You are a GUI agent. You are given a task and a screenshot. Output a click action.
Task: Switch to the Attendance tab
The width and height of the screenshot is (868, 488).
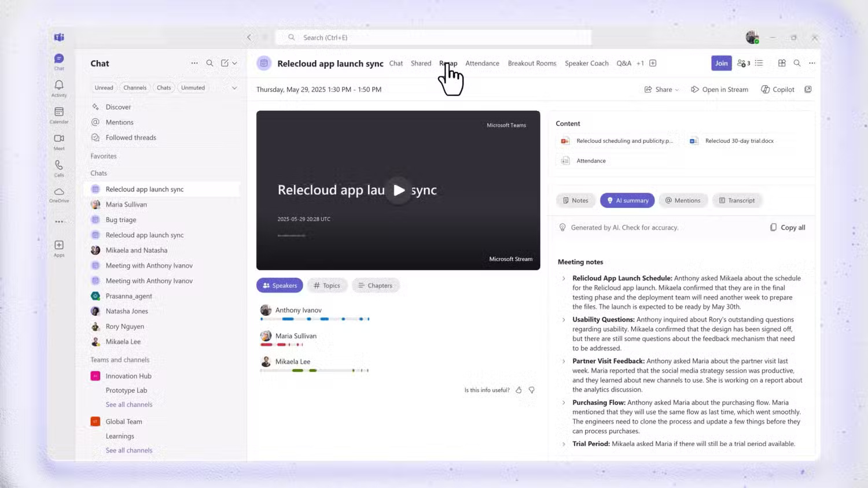pos(482,64)
